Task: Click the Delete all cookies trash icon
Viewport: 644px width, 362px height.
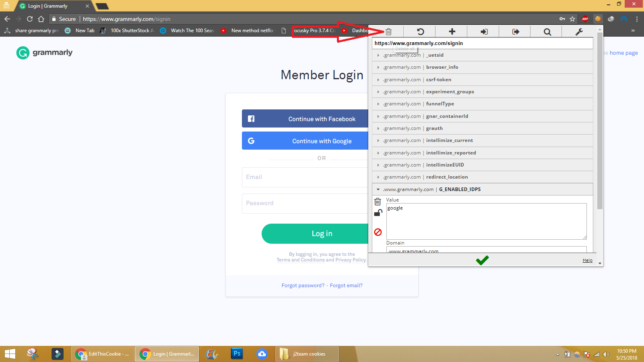Action: click(x=388, y=31)
